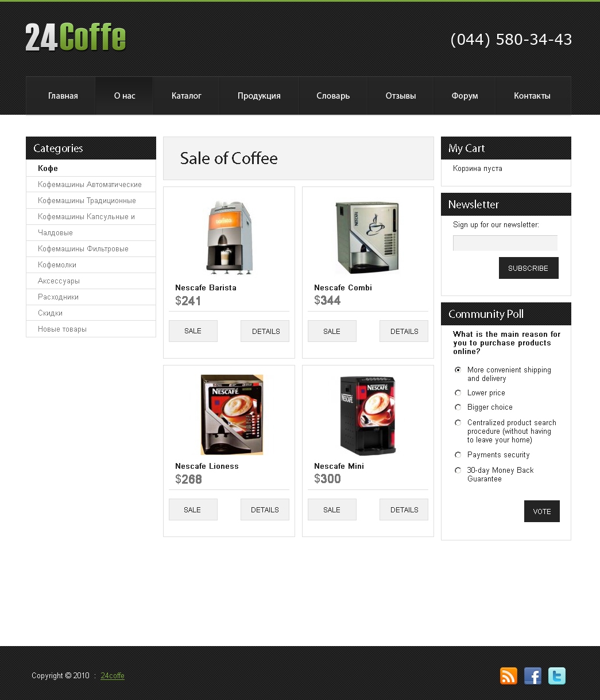Image resolution: width=600 pixels, height=700 pixels.
Task: Submit the poll with the VOTE button
Action: 542,511
